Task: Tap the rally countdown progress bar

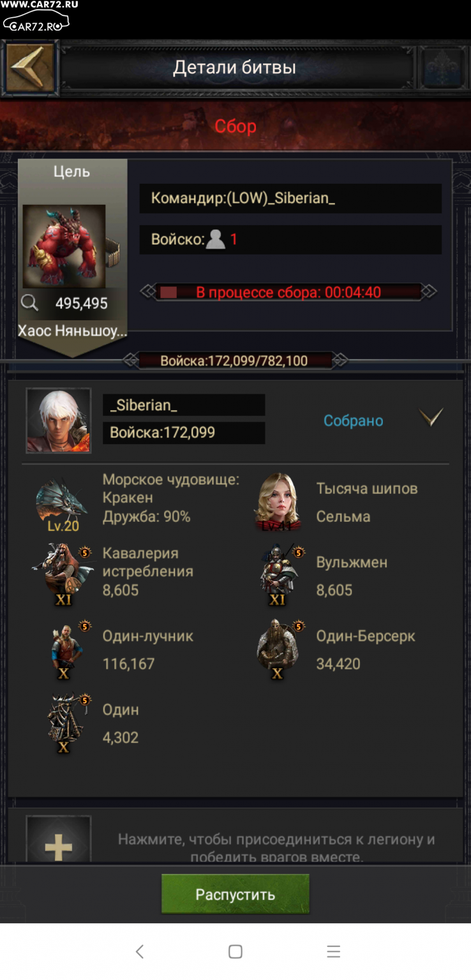Action: [288, 292]
